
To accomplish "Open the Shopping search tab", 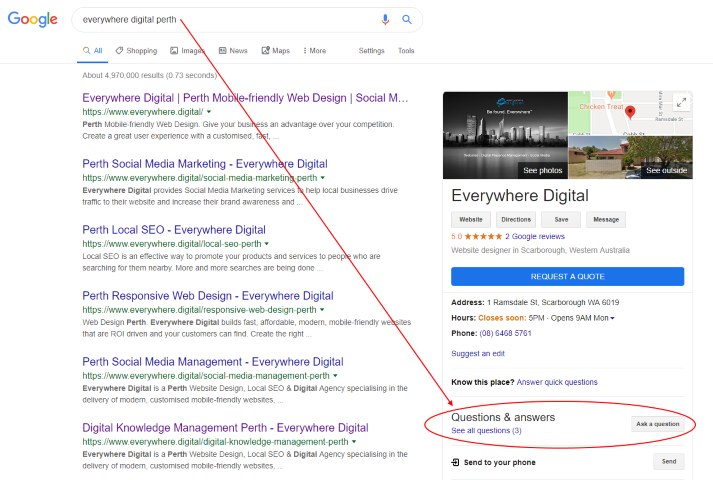I will pyautogui.click(x=136, y=50).
